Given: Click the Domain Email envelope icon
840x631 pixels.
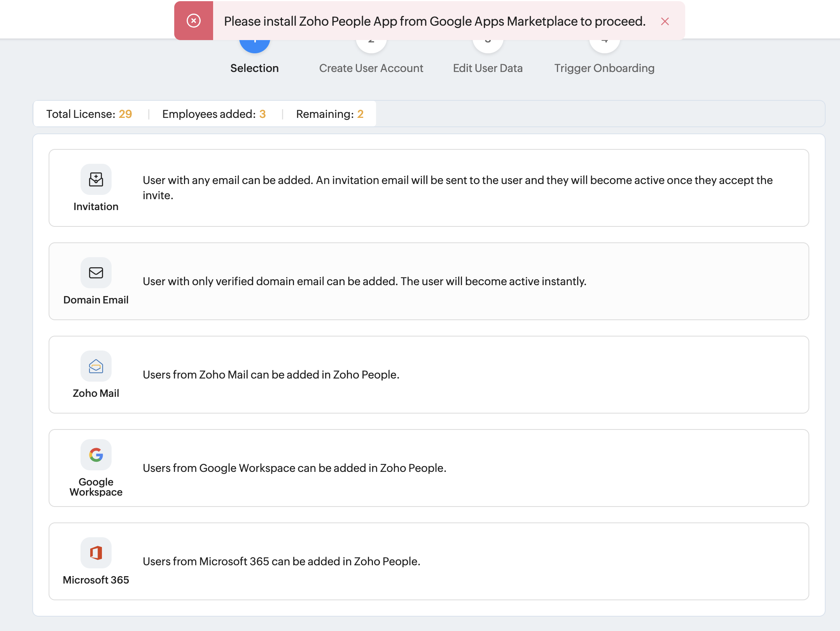Looking at the screenshot, I should [96, 273].
